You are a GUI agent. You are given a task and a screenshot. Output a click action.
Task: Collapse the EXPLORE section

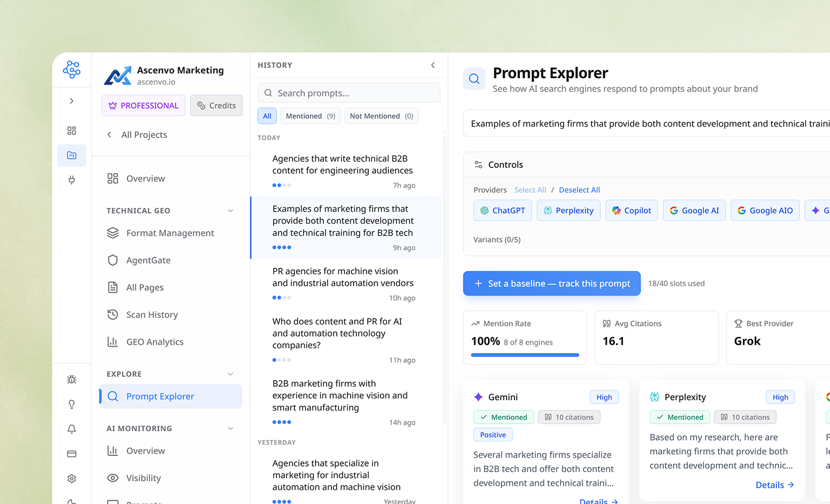pos(230,374)
